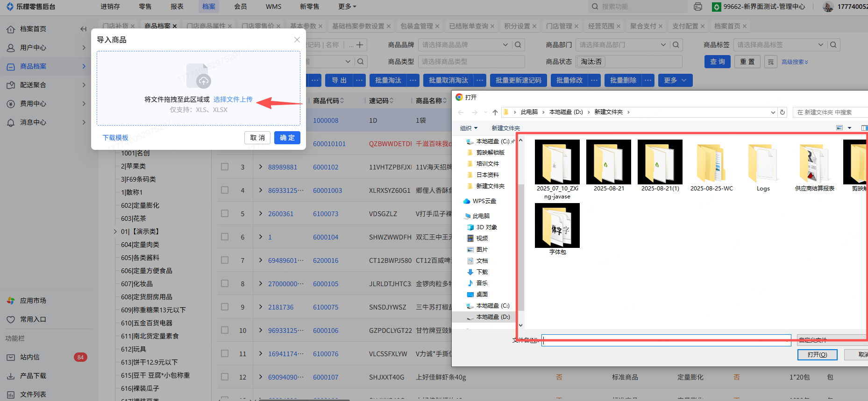Click 打开(O) in file dialog
The width and height of the screenshot is (868, 401).
(817, 355)
